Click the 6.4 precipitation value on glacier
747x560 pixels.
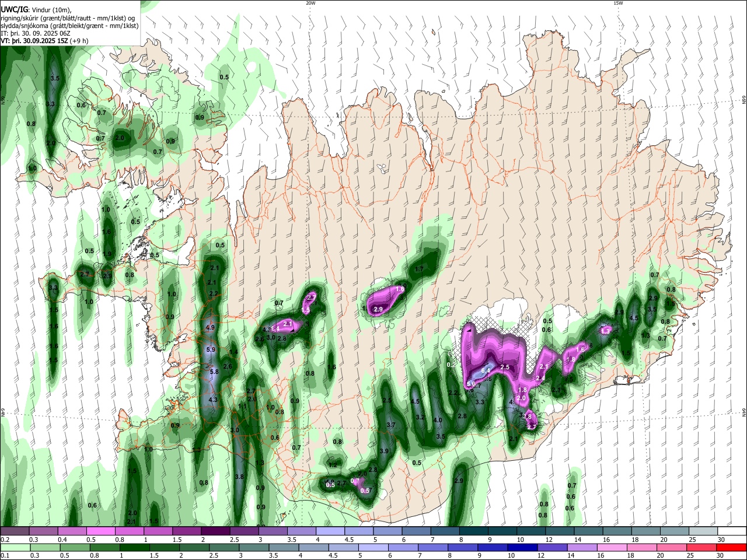486,370
